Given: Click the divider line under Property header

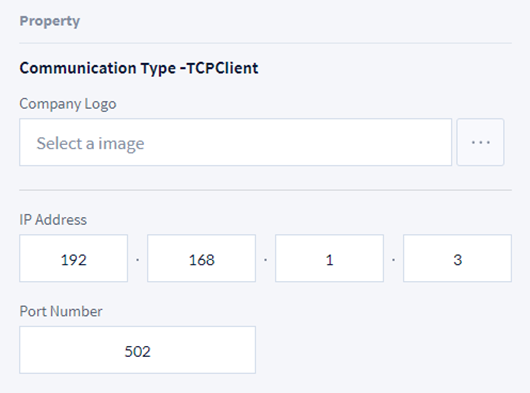Looking at the screenshot, I should [x=265, y=43].
